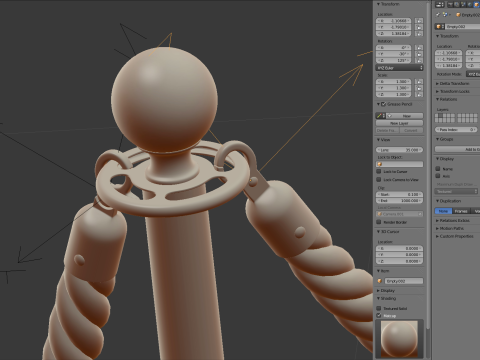The height and width of the screenshot is (360, 480).
Task: Expand the Delta Transform panel
Action: 453,83
